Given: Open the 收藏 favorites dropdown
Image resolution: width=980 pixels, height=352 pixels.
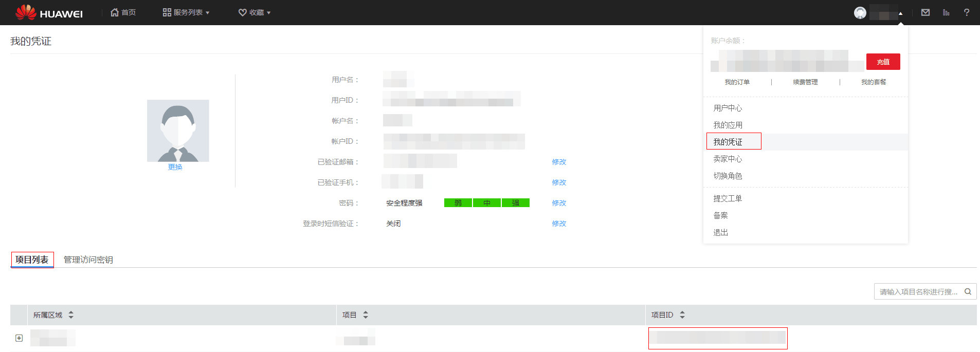Looking at the screenshot, I should tap(255, 12).
